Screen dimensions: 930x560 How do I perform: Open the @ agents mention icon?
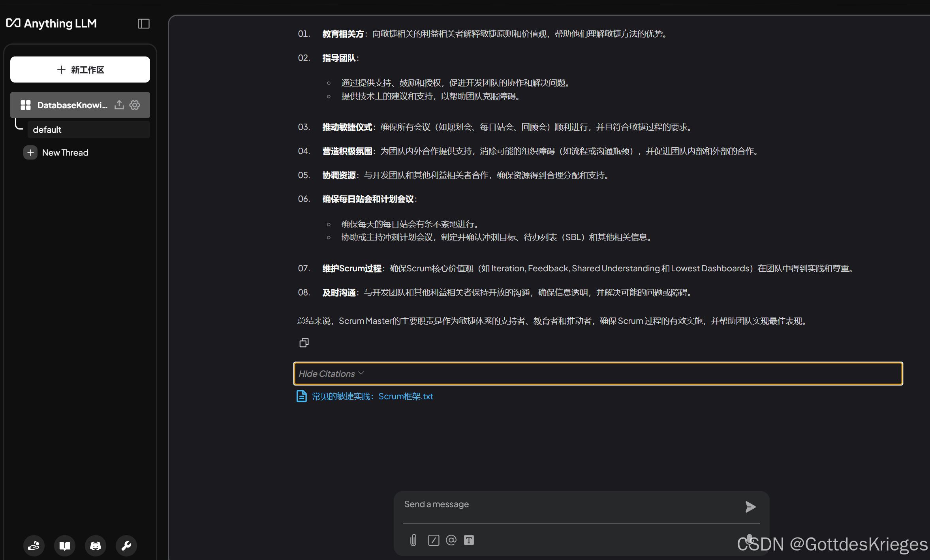tap(451, 540)
